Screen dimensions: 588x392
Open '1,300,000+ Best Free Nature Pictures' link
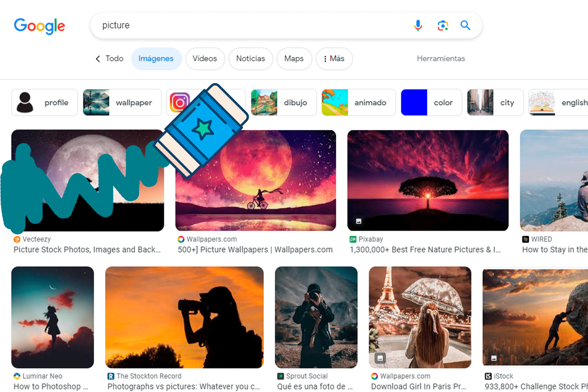(425, 250)
